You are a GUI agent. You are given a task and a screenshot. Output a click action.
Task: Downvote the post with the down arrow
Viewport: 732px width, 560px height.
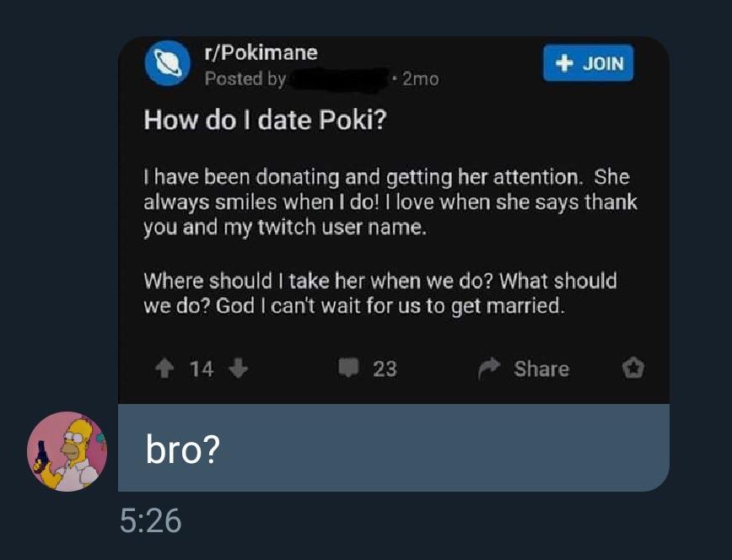[239, 369]
